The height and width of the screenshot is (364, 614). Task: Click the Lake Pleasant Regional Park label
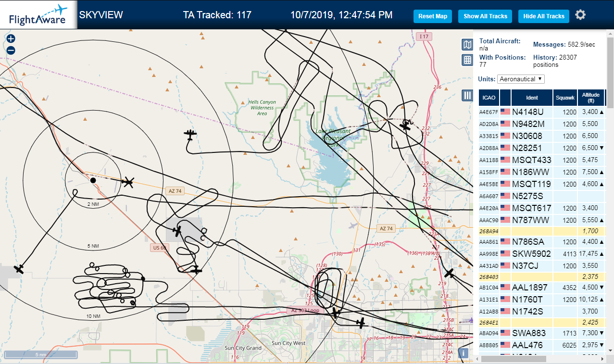[333, 138]
